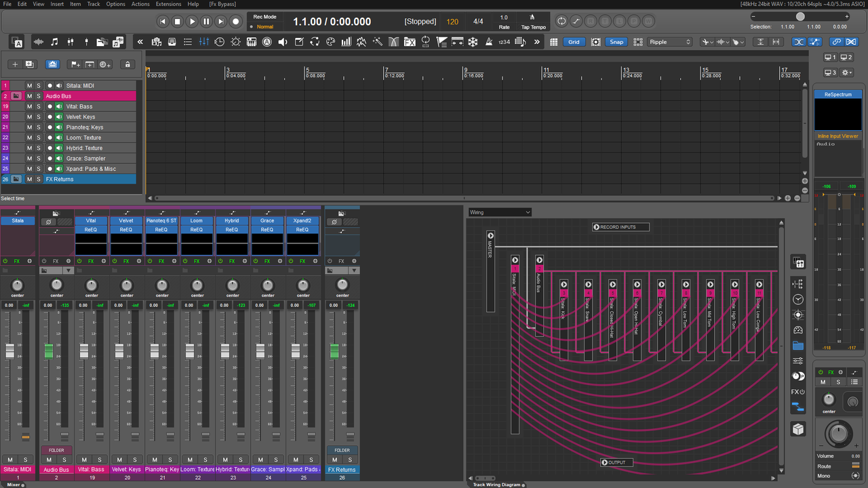Solo the Velvet: Keys track
Image resolution: width=868 pixels, height=488 pixels.
(39, 117)
